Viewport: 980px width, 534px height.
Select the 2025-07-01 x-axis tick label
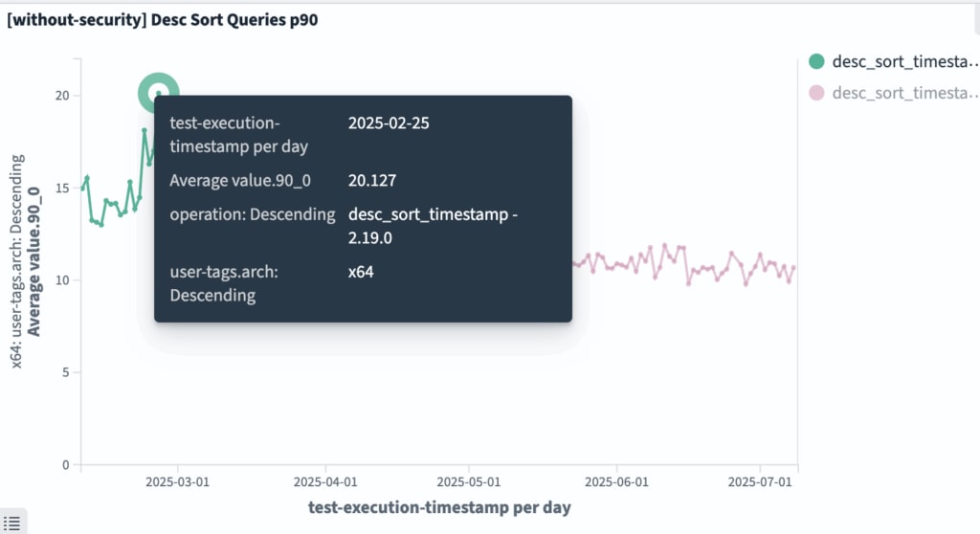(760, 482)
